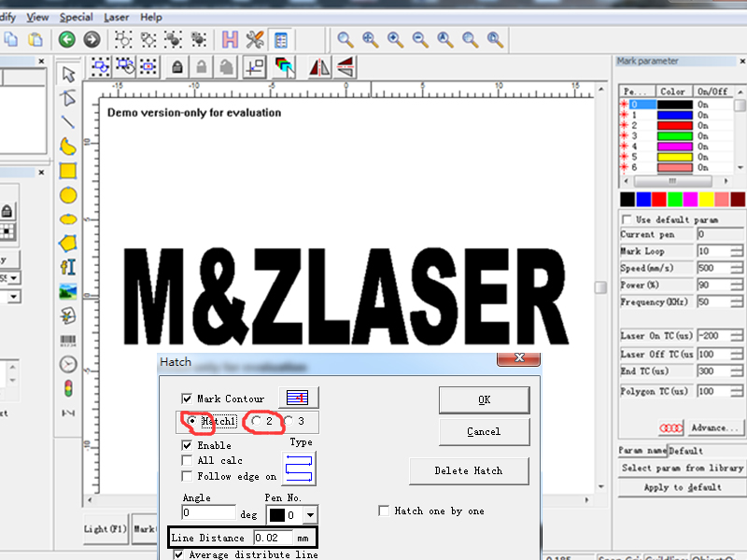This screenshot has height=560, width=747.
Task: Uncheck the Enable checkbox
Action: click(187, 445)
